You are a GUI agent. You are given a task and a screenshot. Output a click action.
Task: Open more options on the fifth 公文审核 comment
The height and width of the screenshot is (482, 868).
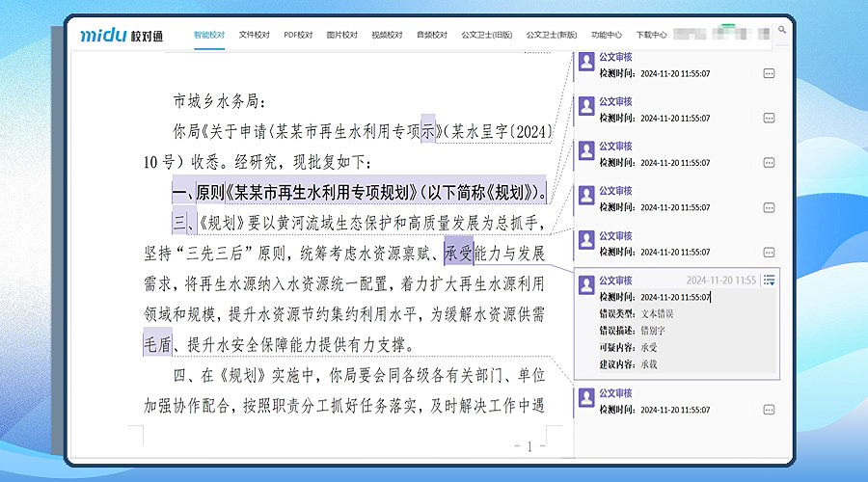click(769, 253)
